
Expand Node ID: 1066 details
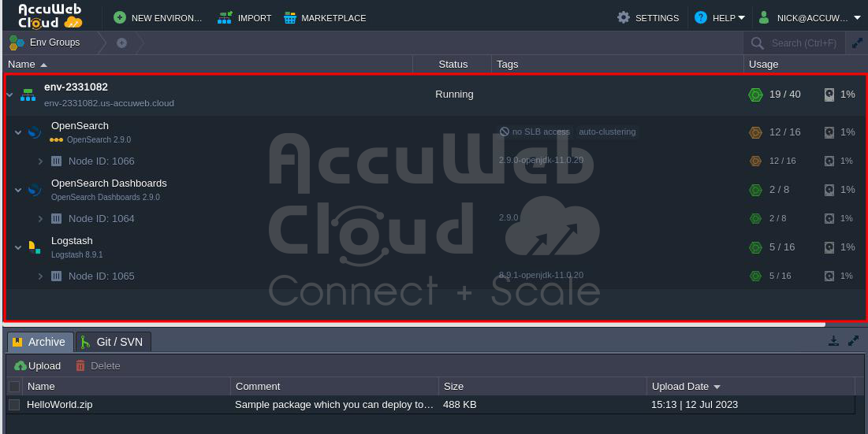[40, 161]
